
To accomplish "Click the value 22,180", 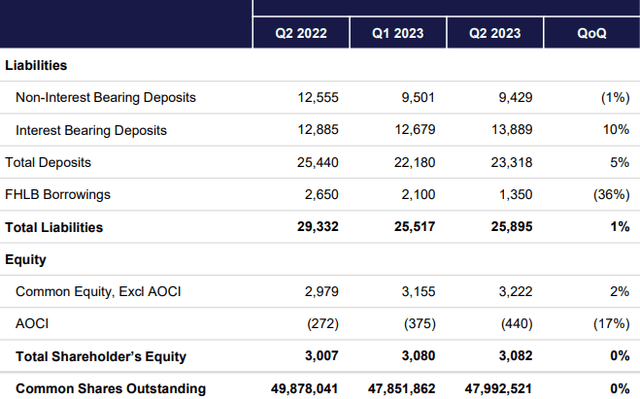I will (x=415, y=162).
